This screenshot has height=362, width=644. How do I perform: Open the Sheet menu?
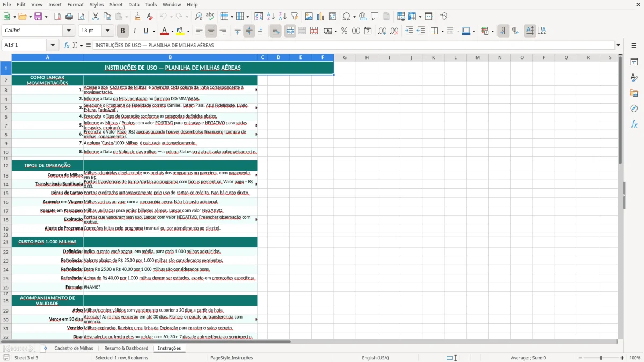pyautogui.click(x=116, y=4)
